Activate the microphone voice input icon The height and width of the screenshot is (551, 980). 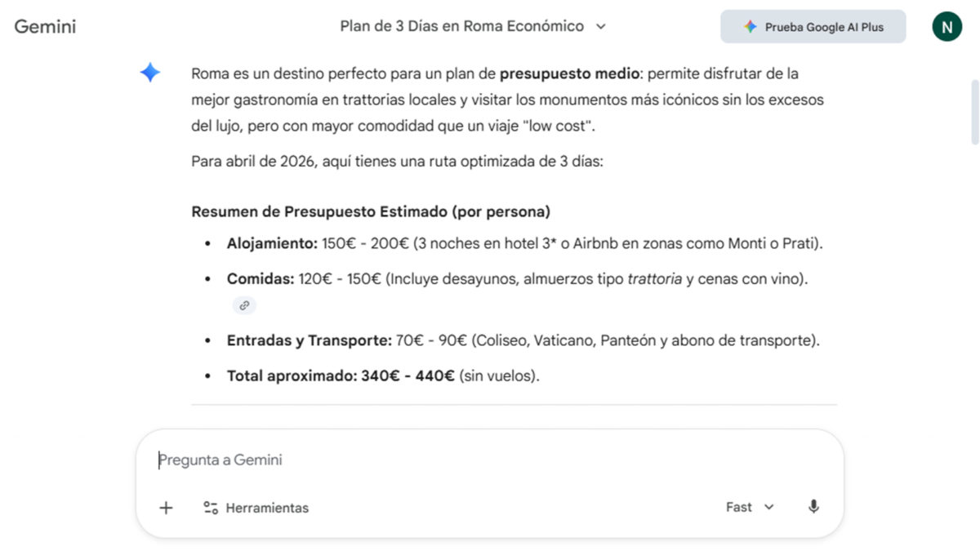pyautogui.click(x=813, y=507)
